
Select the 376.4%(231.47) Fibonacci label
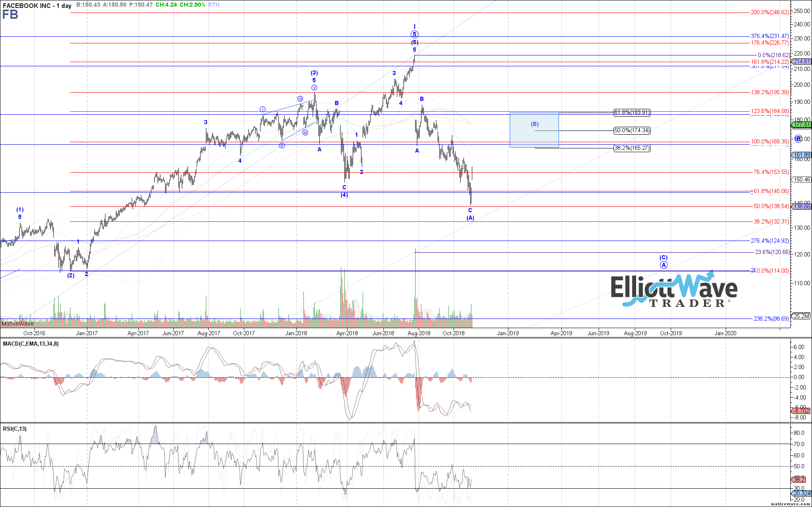click(769, 36)
